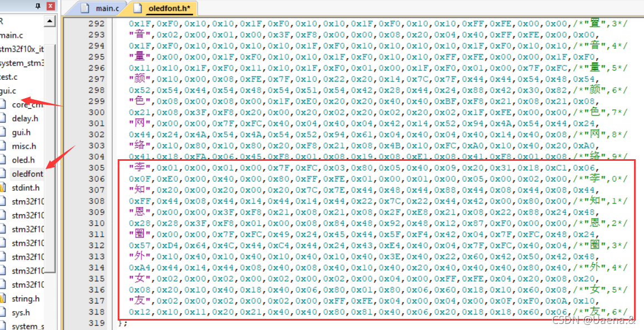Click the /*"音",4*/ comment on line 294
The width and height of the screenshot is (644, 330).
(600, 45)
